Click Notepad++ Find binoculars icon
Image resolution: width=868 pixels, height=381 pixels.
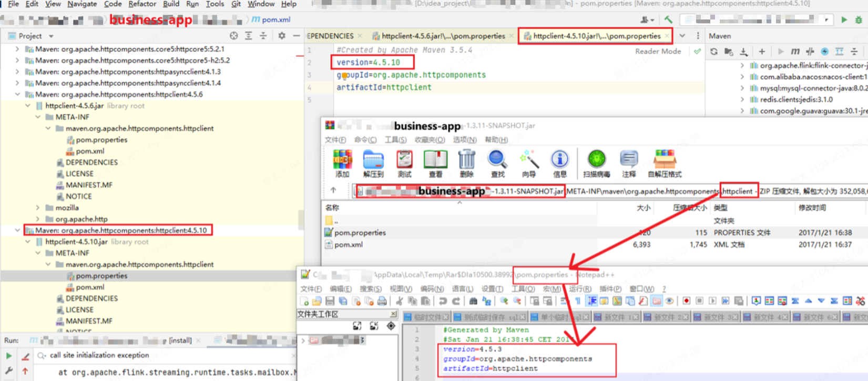(x=473, y=301)
